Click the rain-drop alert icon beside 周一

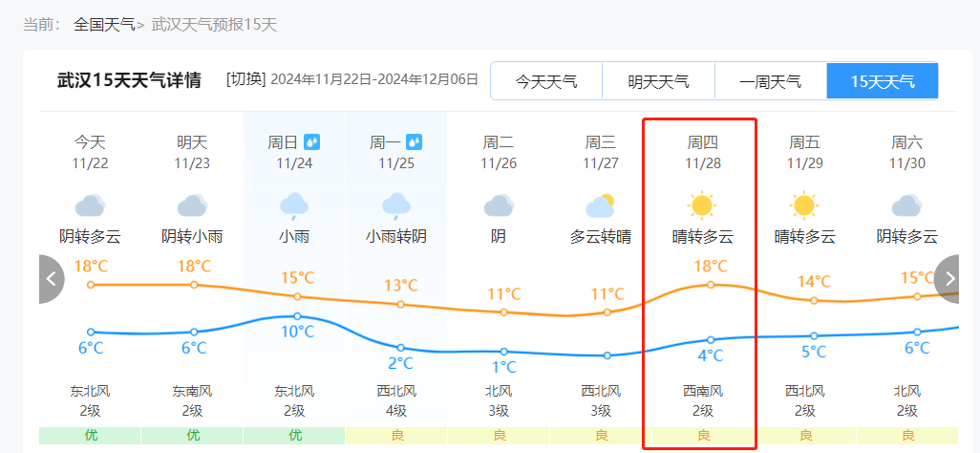(x=414, y=142)
